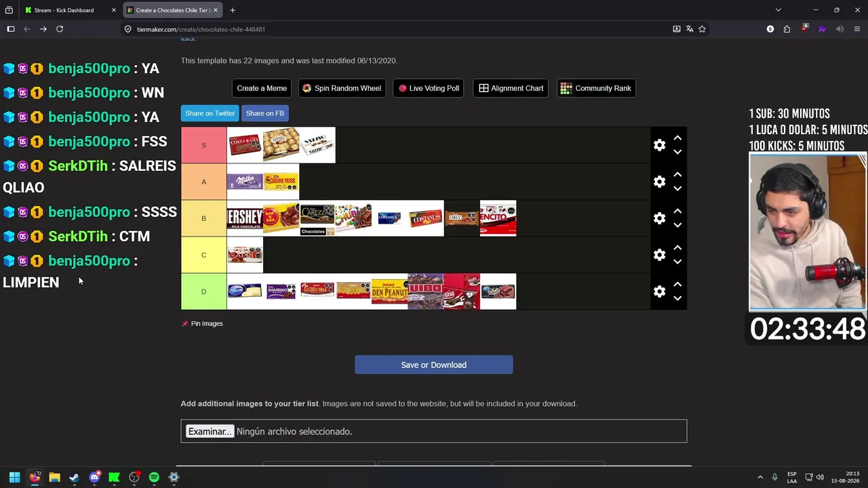This screenshot has height=488, width=868.
Task: Move tier D row up
Action: tap(677, 285)
